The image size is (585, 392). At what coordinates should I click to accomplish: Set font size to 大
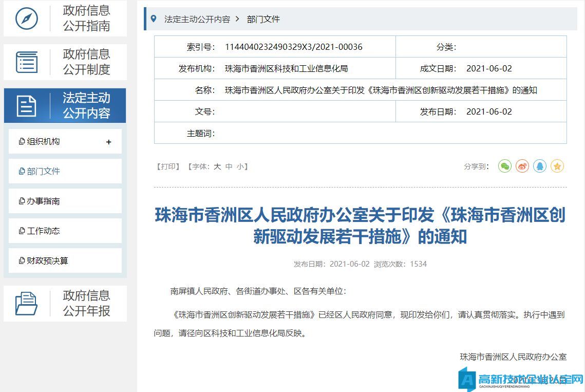tap(217, 166)
